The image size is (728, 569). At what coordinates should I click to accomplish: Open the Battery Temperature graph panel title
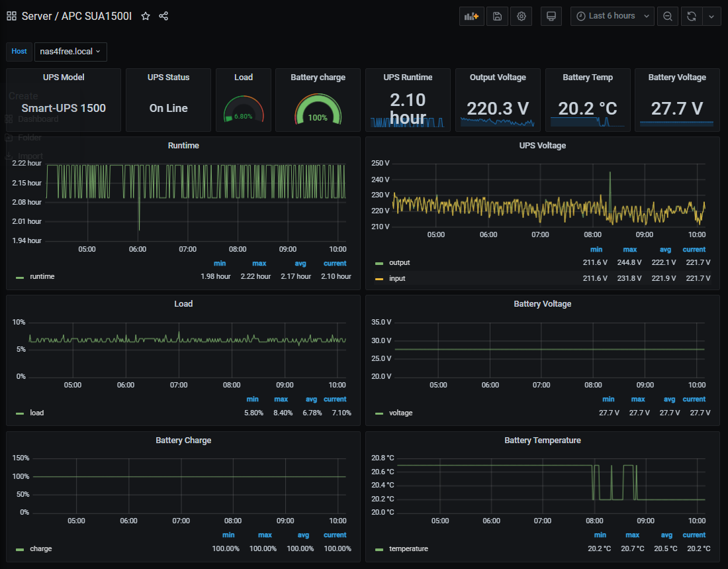pos(542,440)
